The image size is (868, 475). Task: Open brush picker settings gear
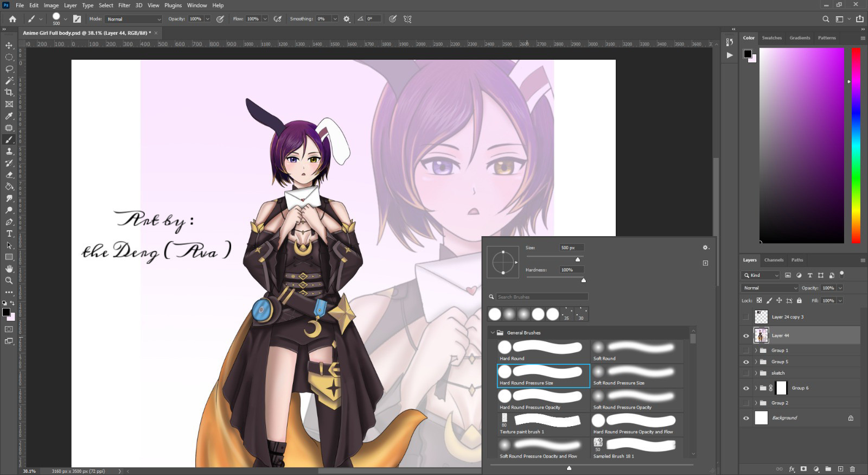705,248
